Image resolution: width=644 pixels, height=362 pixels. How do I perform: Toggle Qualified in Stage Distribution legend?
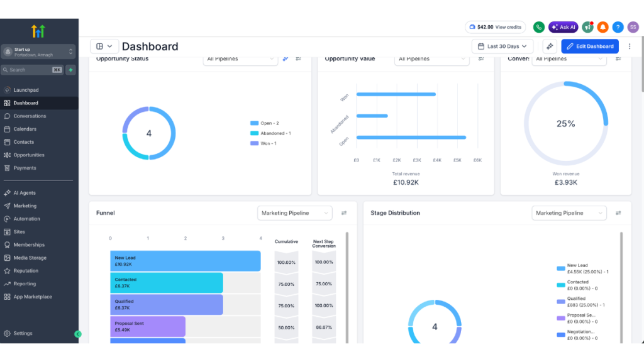[560, 302]
